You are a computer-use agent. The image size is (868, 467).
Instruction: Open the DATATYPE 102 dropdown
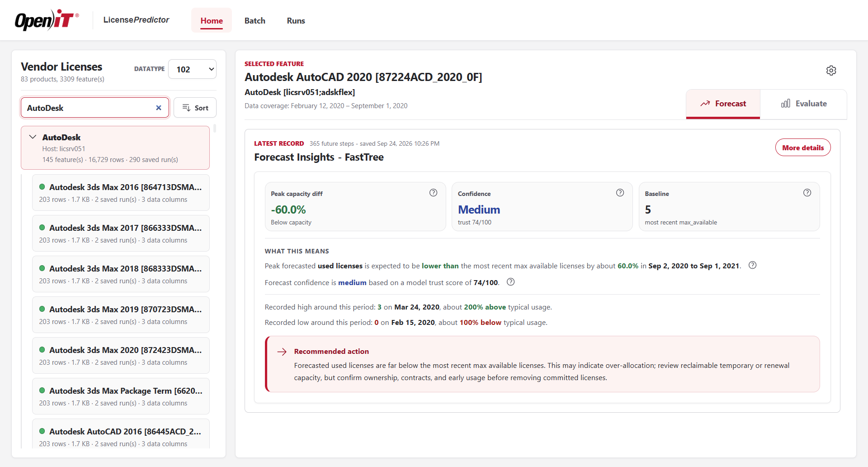[192, 69]
